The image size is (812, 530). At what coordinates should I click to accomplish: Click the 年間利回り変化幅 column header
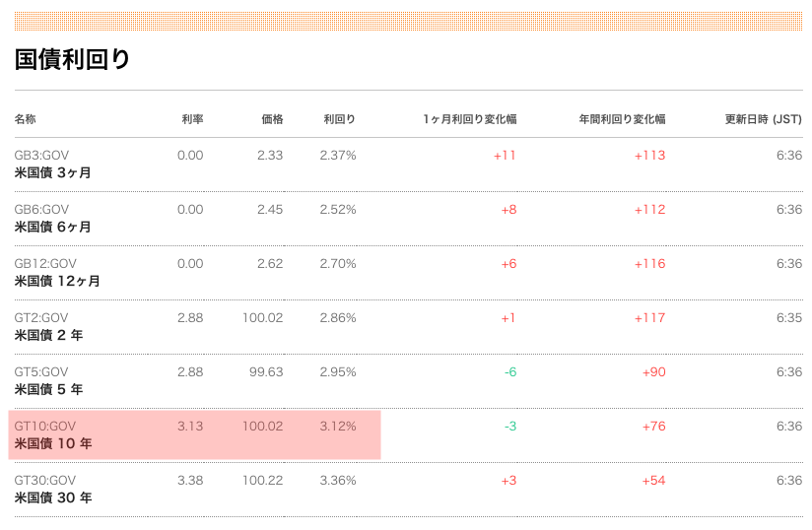pos(622,119)
